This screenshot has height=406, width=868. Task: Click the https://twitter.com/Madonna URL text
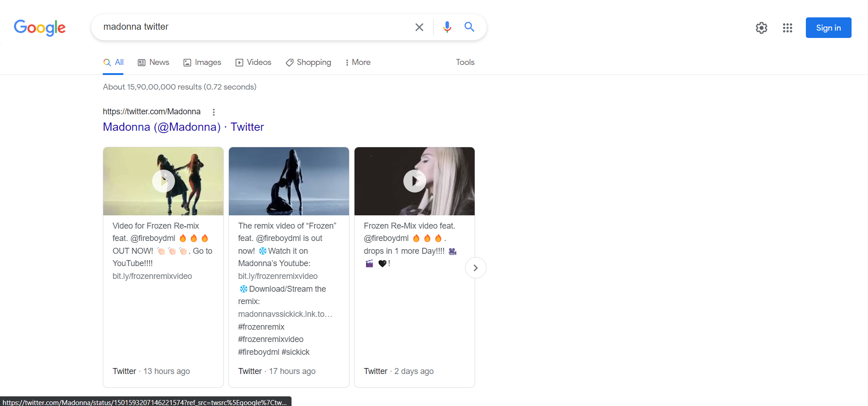152,112
